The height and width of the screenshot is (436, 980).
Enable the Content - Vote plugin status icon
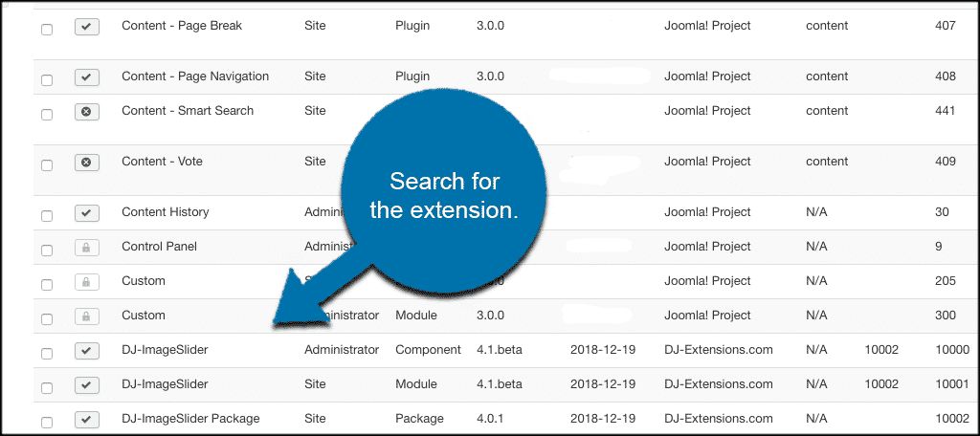[87, 163]
